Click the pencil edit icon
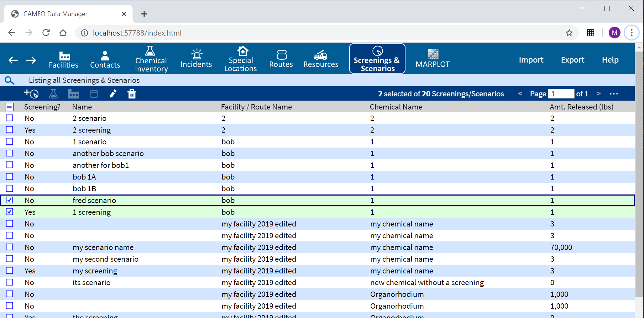This screenshot has width=644, height=320. pyautogui.click(x=113, y=94)
